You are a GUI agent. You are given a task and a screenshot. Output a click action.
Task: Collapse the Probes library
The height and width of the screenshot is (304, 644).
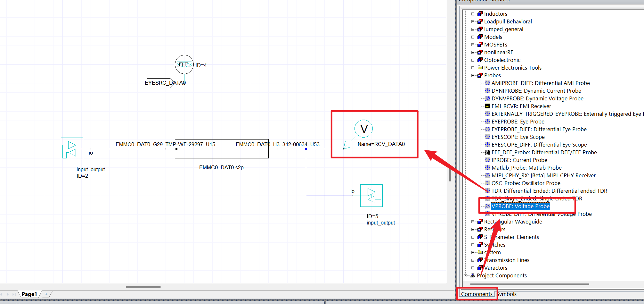tap(473, 75)
